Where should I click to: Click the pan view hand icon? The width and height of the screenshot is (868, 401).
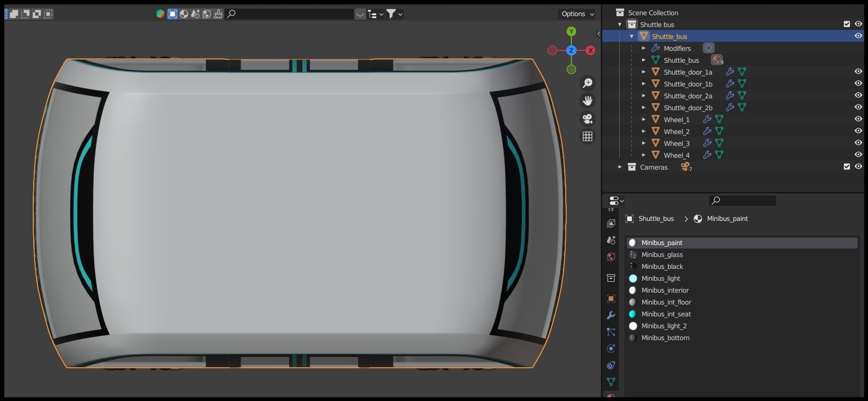coord(588,101)
